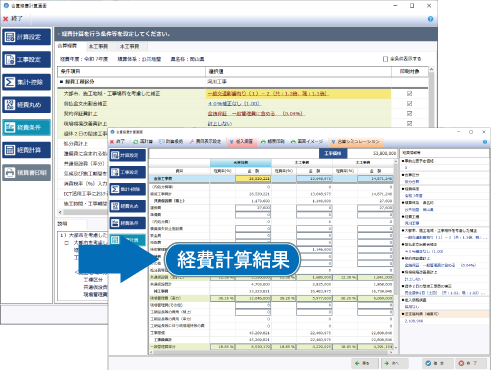Viewport: 491px width, 370px height.
Task: Click the 条件項目 column header
Action: [131, 71]
